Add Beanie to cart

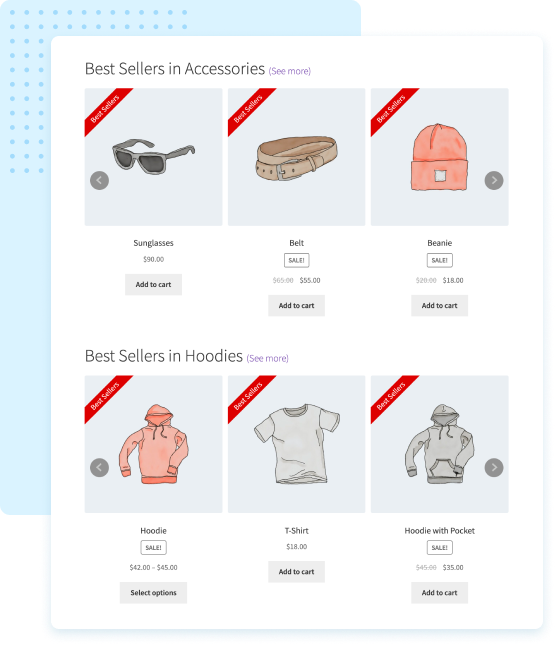pos(439,305)
